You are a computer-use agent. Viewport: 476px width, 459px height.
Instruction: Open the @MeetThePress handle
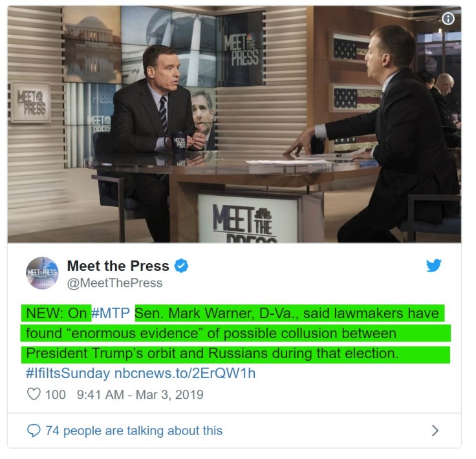tap(114, 283)
